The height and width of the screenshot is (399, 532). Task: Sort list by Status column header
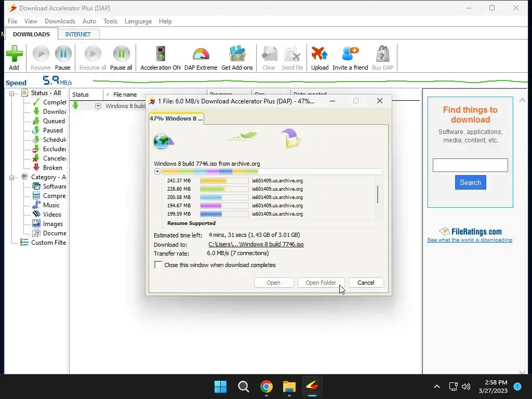(x=86, y=95)
